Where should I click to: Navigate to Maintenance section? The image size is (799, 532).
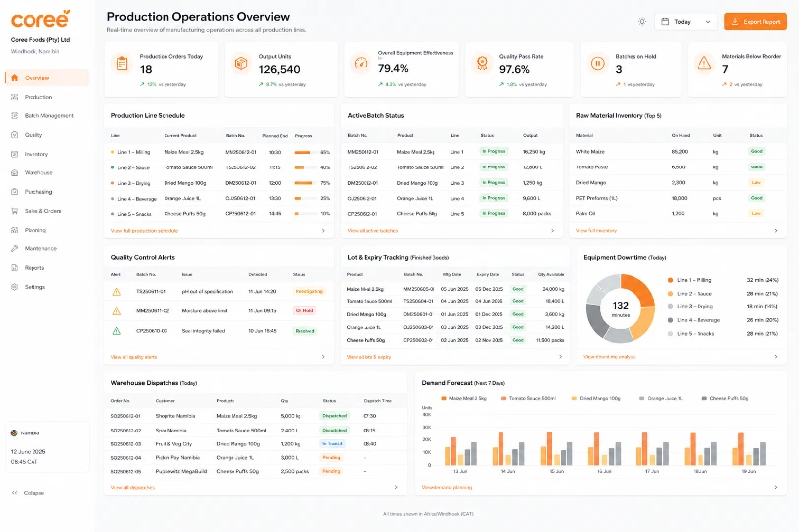tap(46, 248)
